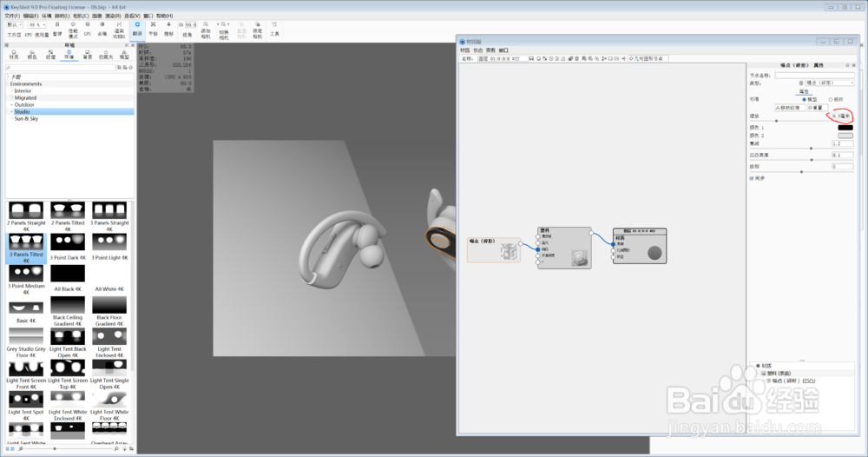Select Sun & Sky in environment tree
The image size is (868, 457).
click(x=26, y=118)
